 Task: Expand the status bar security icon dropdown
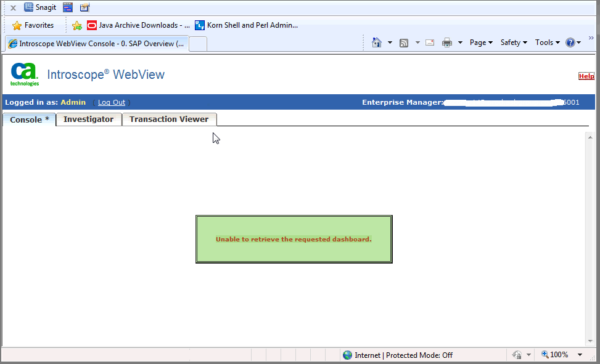point(529,355)
